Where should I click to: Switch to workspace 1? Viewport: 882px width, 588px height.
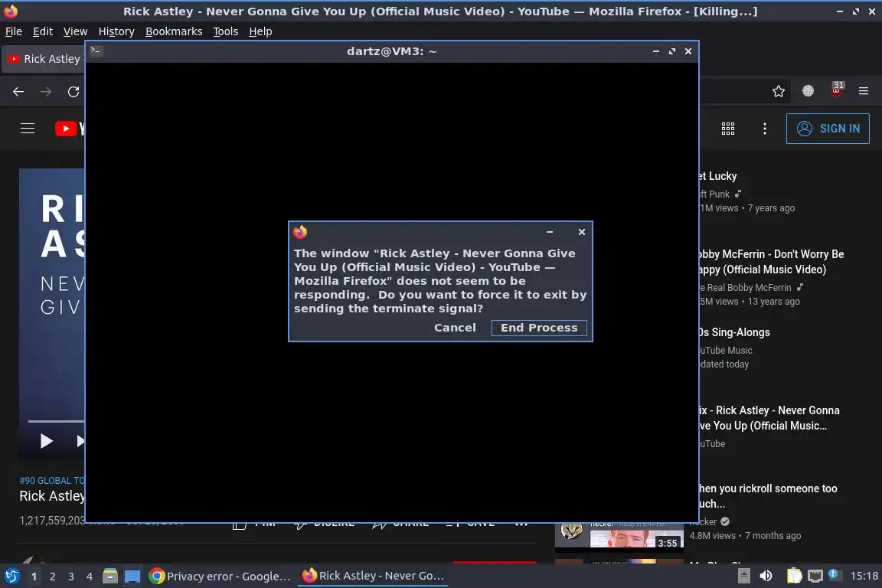pyautogui.click(x=34, y=577)
